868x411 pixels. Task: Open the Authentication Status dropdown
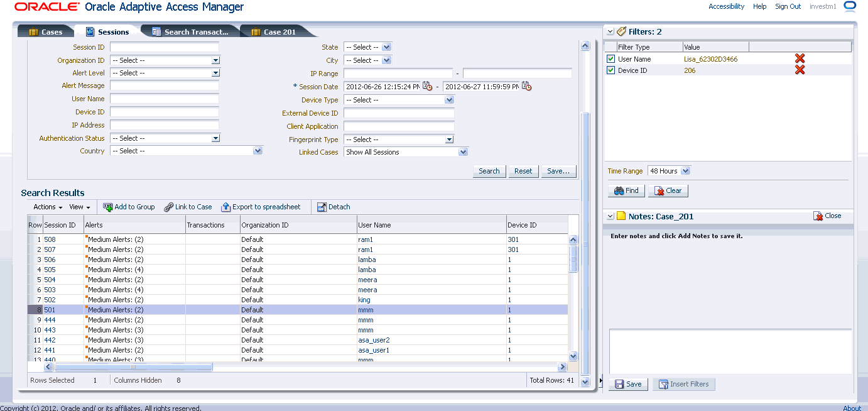click(x=215, y=138)
